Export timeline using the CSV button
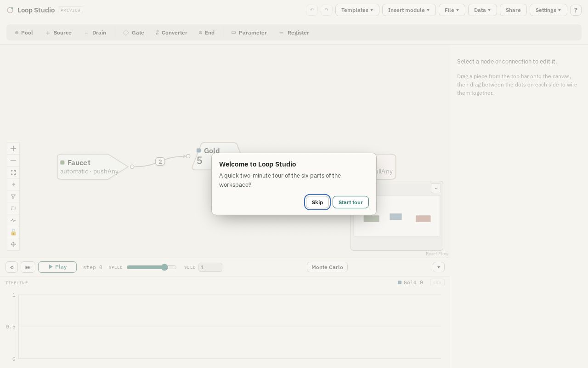The height and width of the screenshot is (368, 588). 437,282
